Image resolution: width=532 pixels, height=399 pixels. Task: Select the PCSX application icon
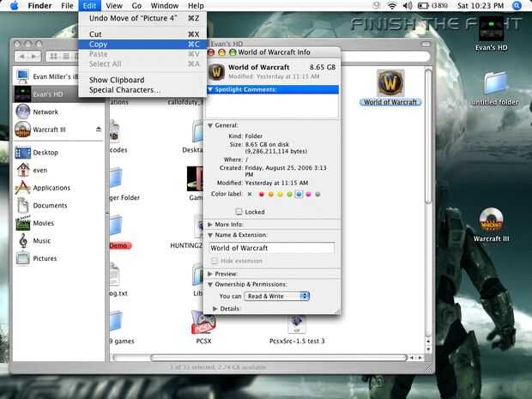(x=203, y=328)
